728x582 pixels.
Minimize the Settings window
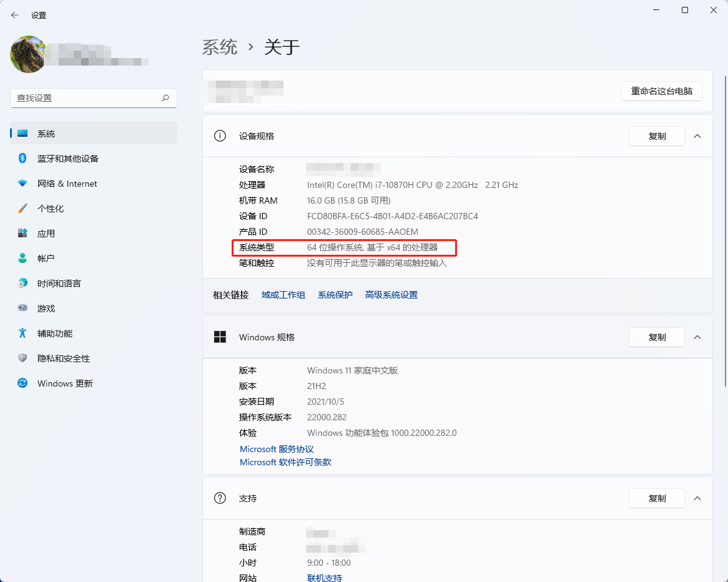coord(656,10)
